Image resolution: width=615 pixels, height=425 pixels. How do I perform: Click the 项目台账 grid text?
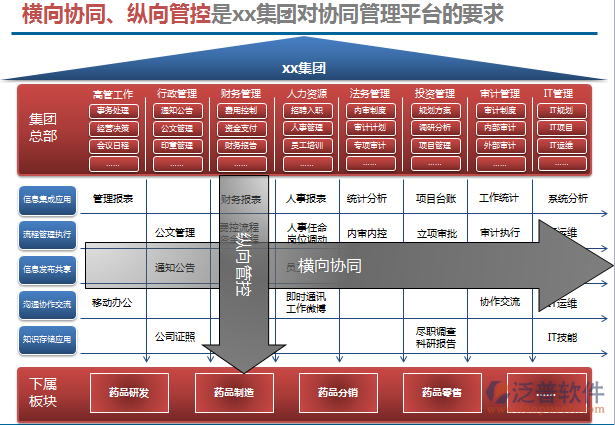[x=436, y=199]
